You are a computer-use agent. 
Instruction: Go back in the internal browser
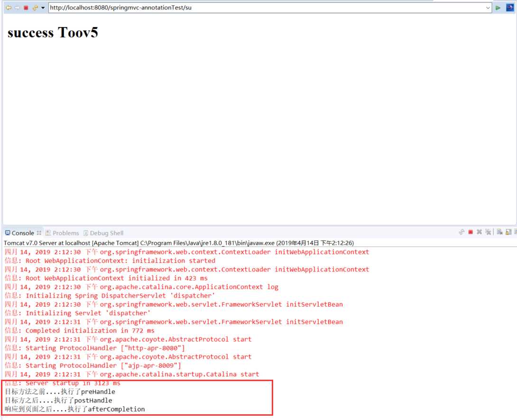9,8
